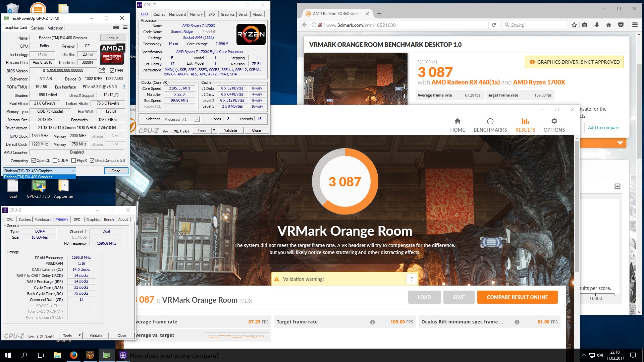The width and height of the screenshot is (644, 362).
Task: Click Validate in the top CPU-Z window
Action: 230,130
